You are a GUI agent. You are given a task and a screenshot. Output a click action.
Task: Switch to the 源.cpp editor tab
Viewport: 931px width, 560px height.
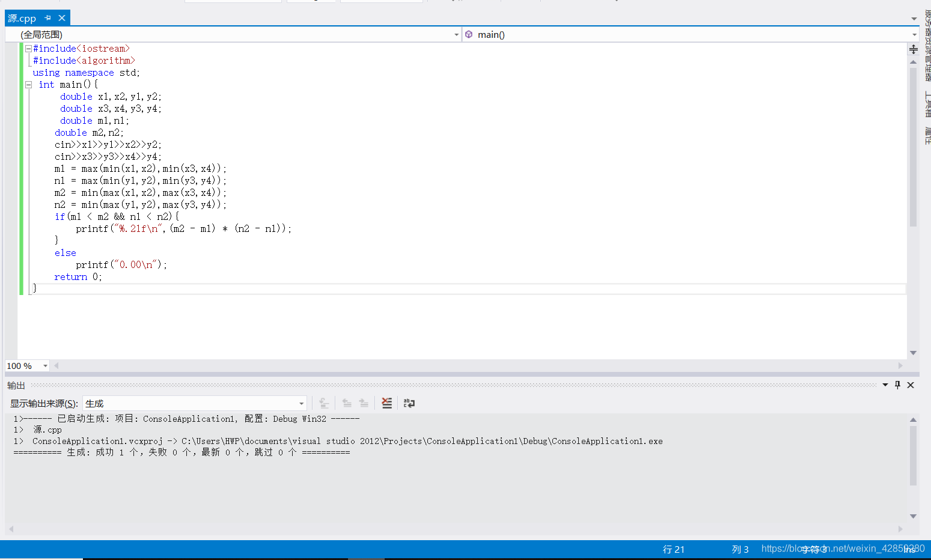pos(22,18)
